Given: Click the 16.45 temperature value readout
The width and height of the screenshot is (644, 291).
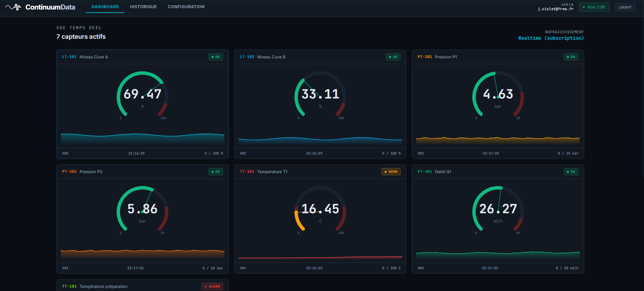Looking at the screenshot, I should point(320,209).
